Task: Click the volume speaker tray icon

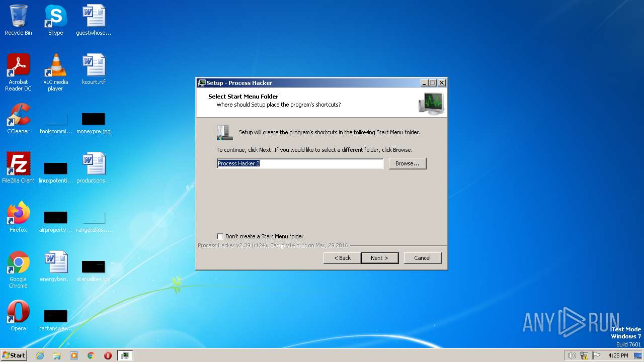Action: click(572, 355)
